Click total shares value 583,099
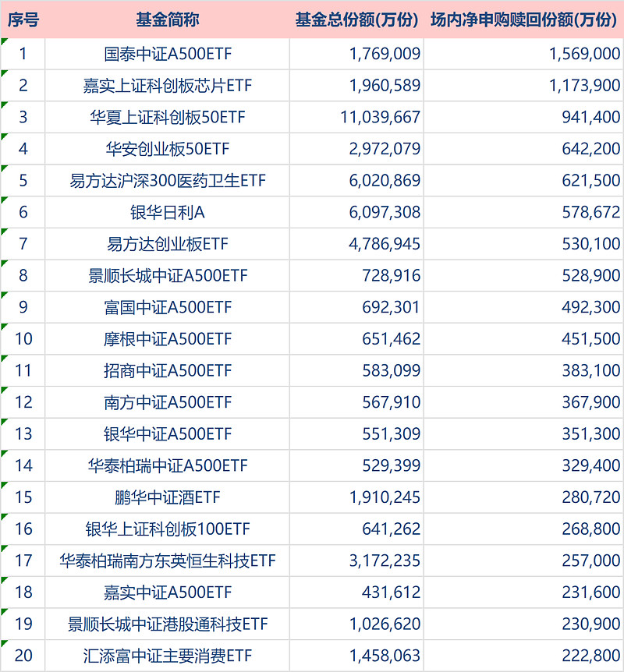624x672 pixels. [391, 371]
